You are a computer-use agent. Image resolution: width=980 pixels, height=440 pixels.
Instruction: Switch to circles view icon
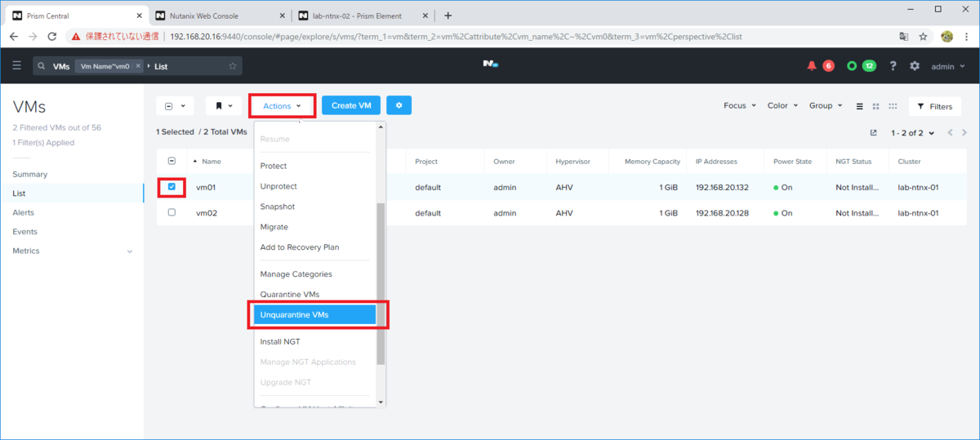(x=893, y=106)
